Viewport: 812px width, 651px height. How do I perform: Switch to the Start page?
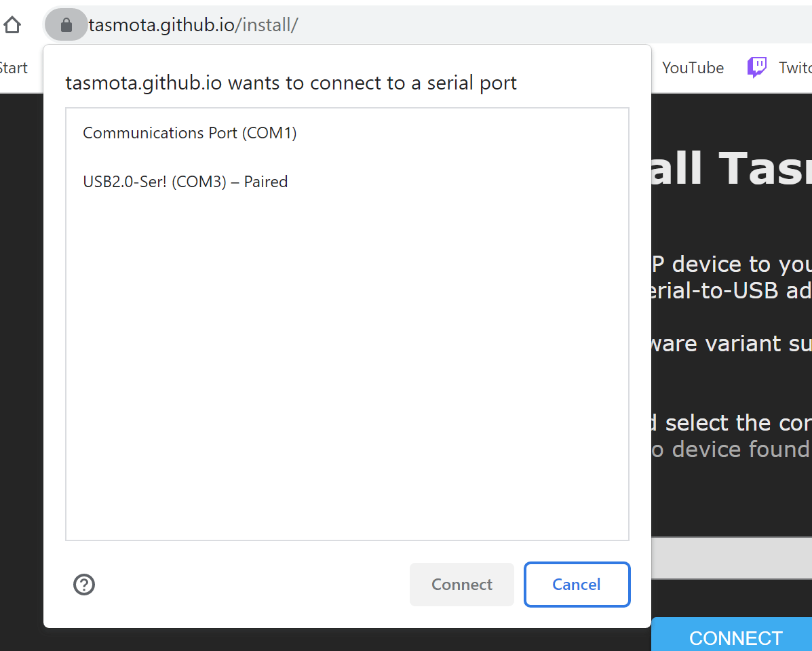tap(12, 67)
